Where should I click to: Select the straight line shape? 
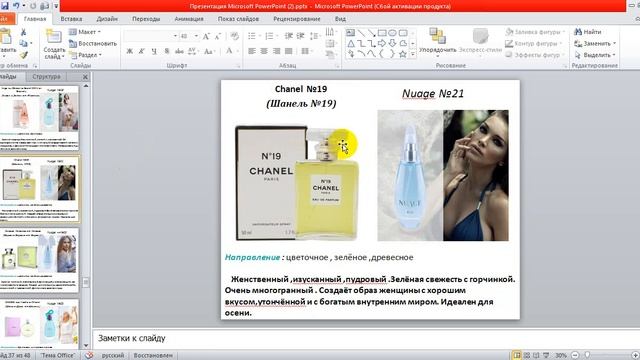[361, 33]
